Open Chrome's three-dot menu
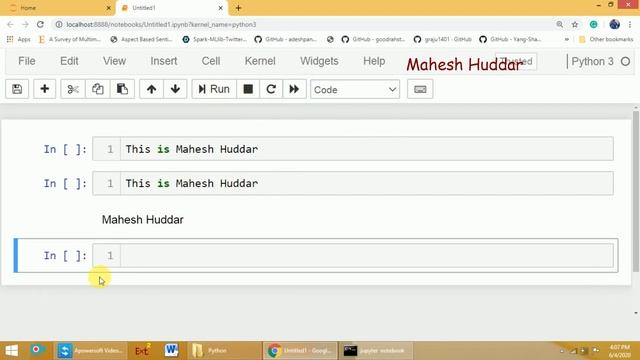 coord(630,24)
